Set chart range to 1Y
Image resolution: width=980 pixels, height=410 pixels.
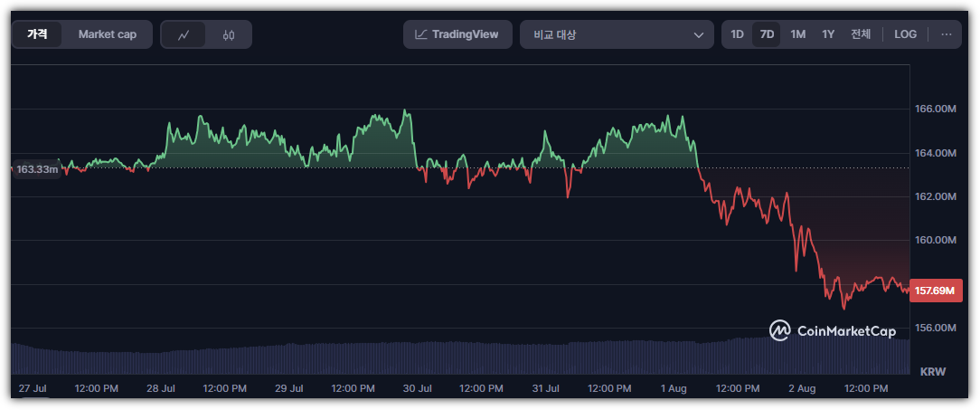(828, 34)
